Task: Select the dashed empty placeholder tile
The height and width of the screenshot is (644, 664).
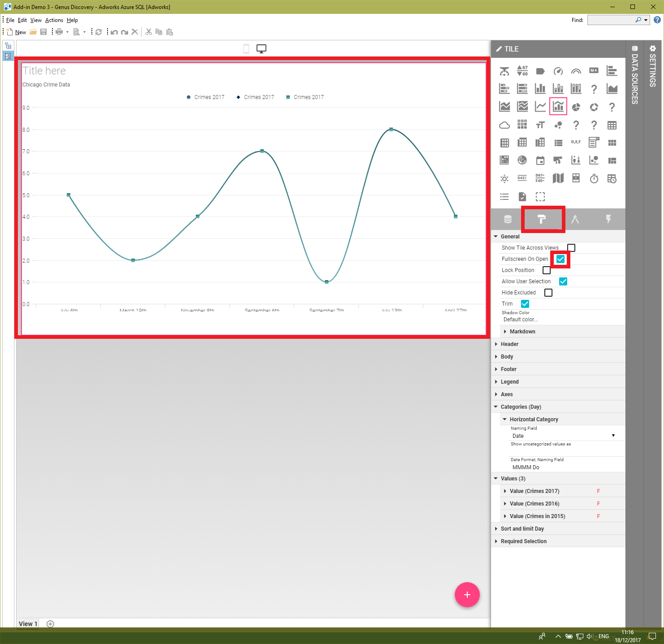Action: (540, 196)
